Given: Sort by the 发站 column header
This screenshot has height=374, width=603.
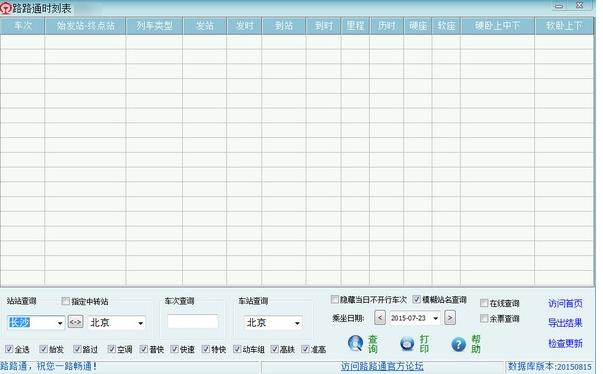Looking at the screenshot, I should point(205,26).
